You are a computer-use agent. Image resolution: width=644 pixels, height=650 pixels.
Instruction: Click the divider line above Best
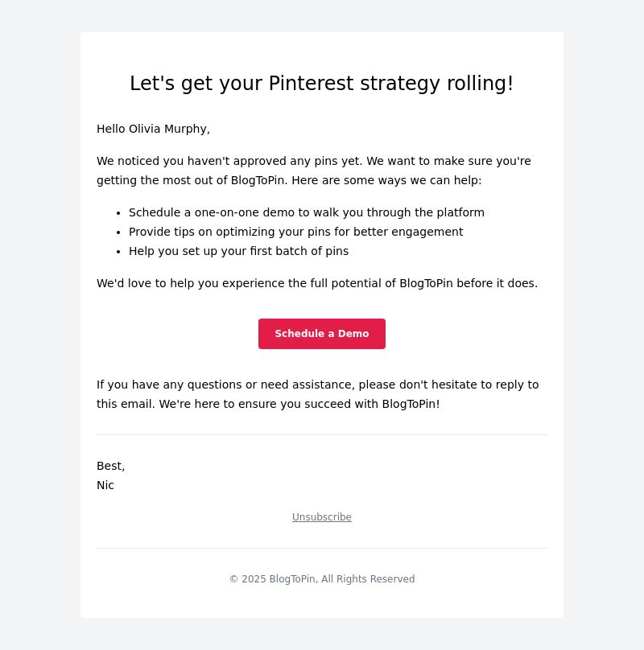pos(321,435)
